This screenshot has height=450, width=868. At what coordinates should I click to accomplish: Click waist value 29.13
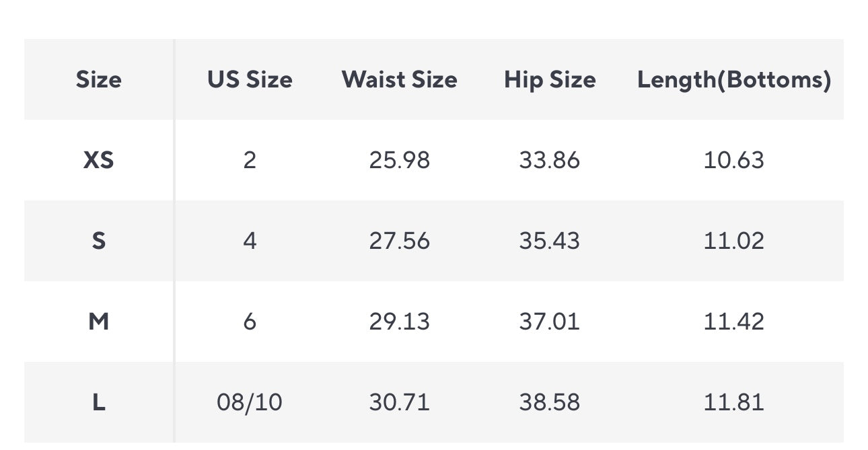[399, 322]
